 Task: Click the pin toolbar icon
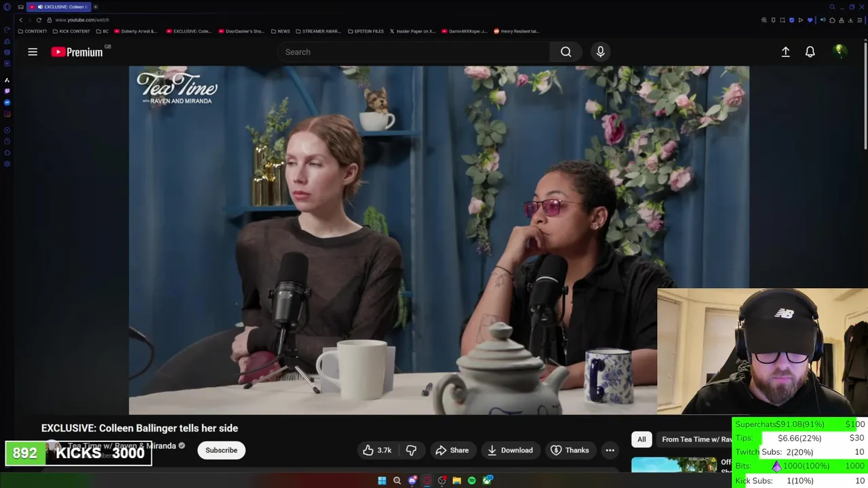pyautogui.click(x=773, y=20)
